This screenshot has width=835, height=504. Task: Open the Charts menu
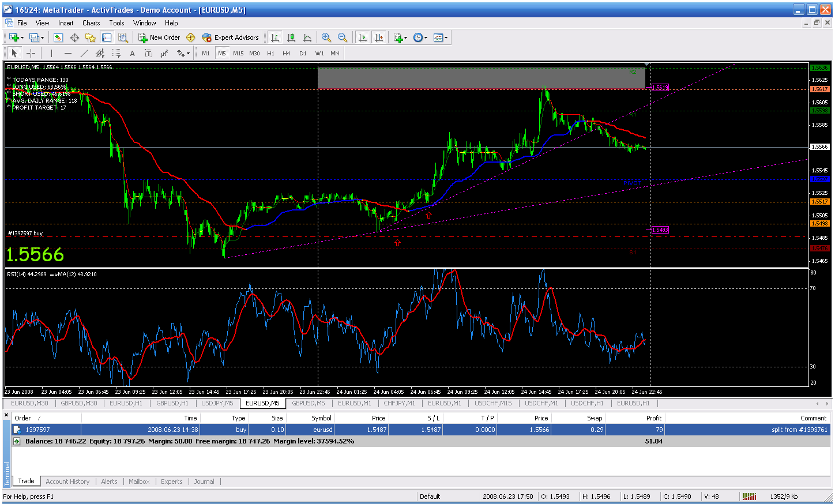[91, 23]
